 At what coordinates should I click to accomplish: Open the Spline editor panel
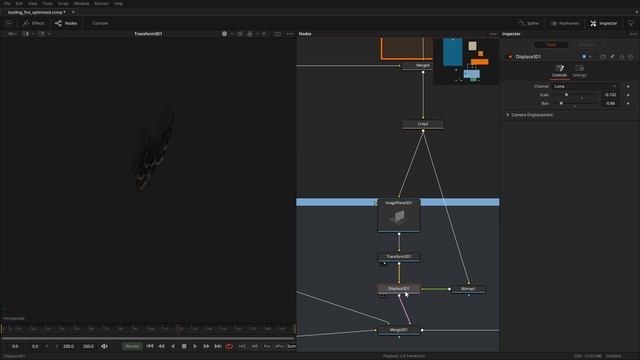click(528, 23)
